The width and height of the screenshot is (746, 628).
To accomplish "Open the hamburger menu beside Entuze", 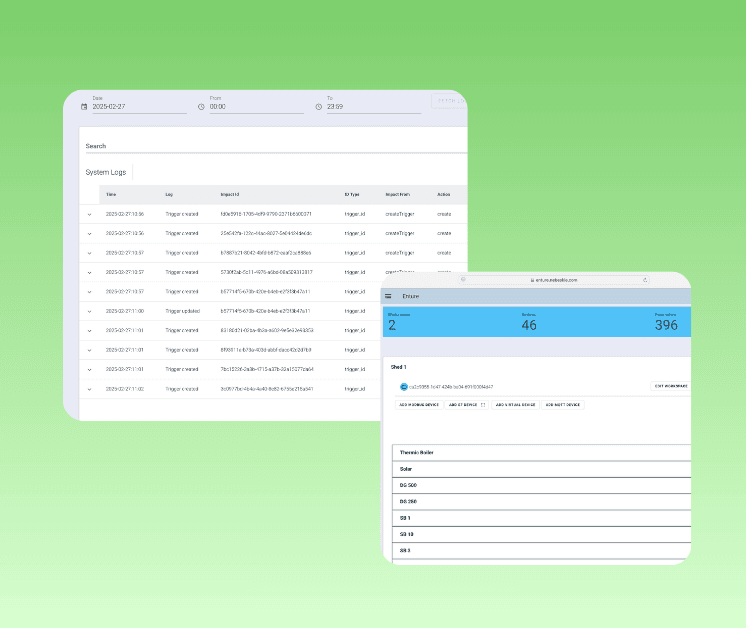I will coord(389,296).
